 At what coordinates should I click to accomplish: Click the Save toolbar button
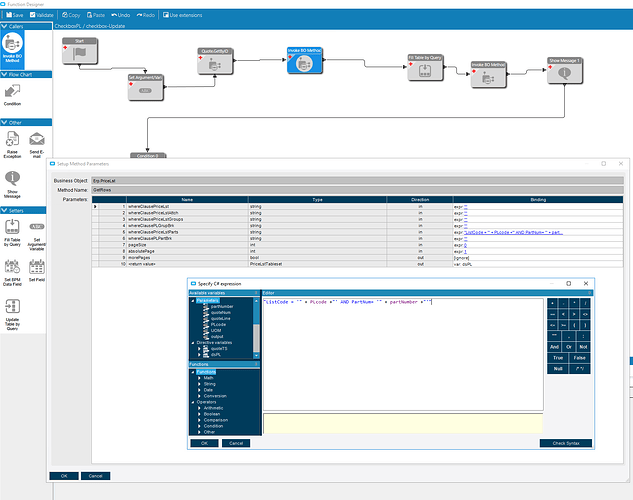point(15,15)
